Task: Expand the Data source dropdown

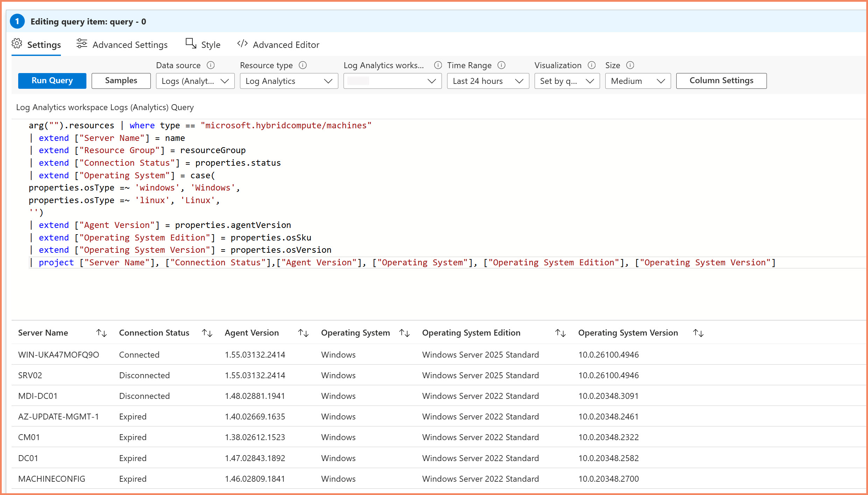Action: pyautogui.click(x=195, y=81)
